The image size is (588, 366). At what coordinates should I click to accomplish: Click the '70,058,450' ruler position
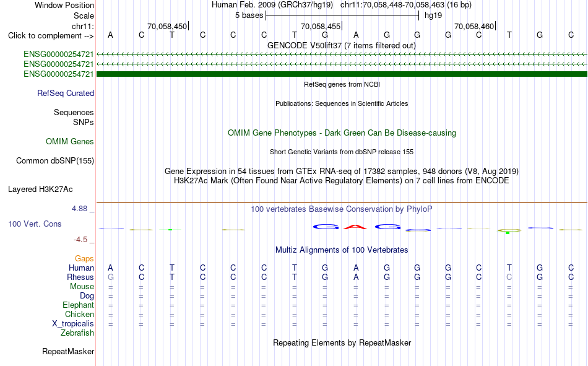(167, 26)
